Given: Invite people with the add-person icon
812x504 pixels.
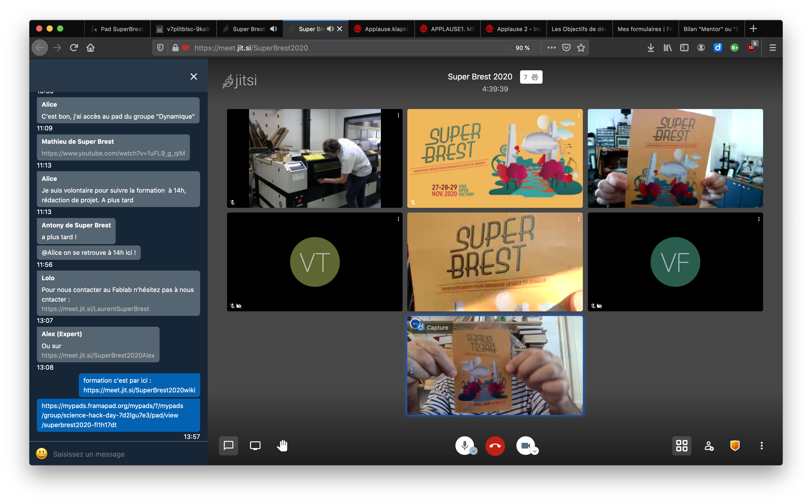Looking at the screenshot, I should (709, 446).
